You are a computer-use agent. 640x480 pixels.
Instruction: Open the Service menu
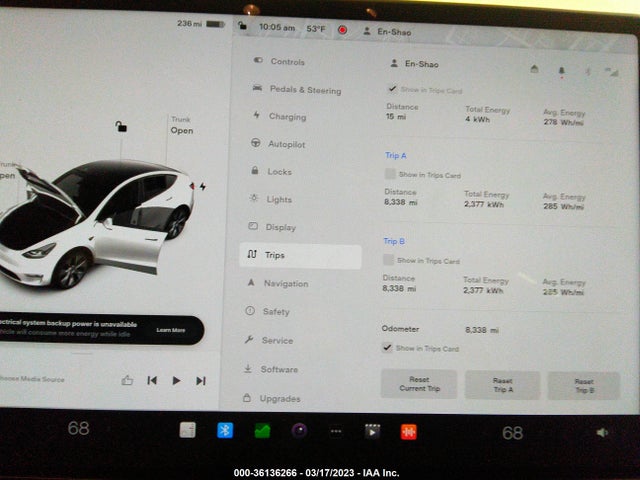[269, 340]
